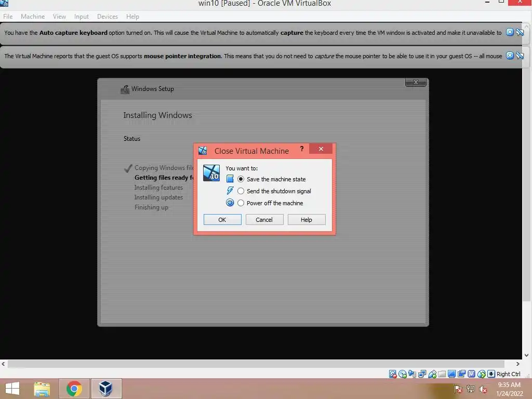Click the network adapters indicator icon
Image resolution: width=532 pixels, height=399 pixels.
(x=422, y=374)
